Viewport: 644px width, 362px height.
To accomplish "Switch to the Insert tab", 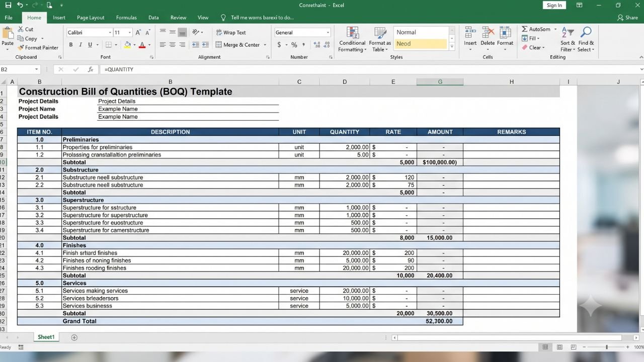I will [x=59, y=18].
